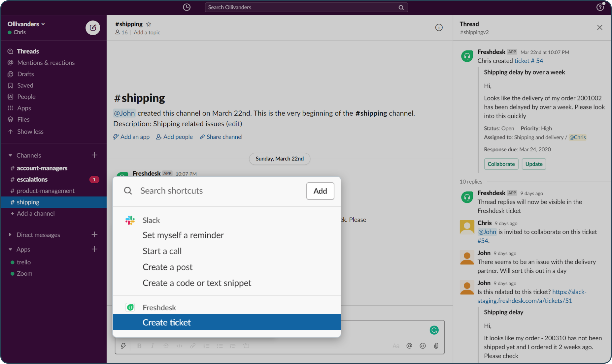Click the channel details info icon
The image size is (612, 364).
pos(439,27)
